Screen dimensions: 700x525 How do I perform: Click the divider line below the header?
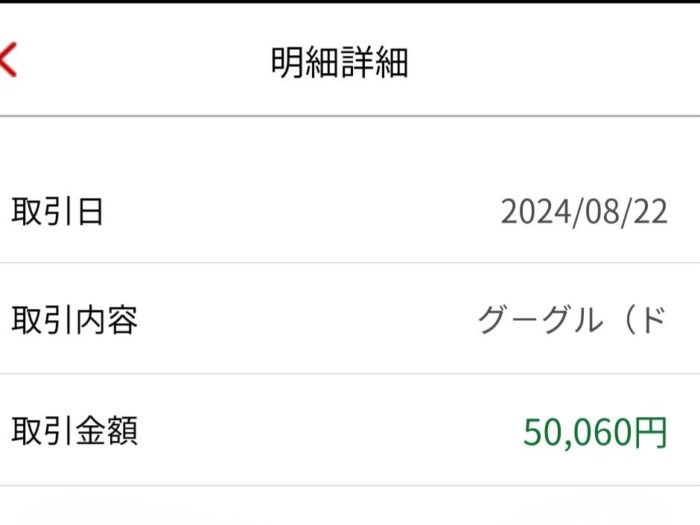point(350,116)
